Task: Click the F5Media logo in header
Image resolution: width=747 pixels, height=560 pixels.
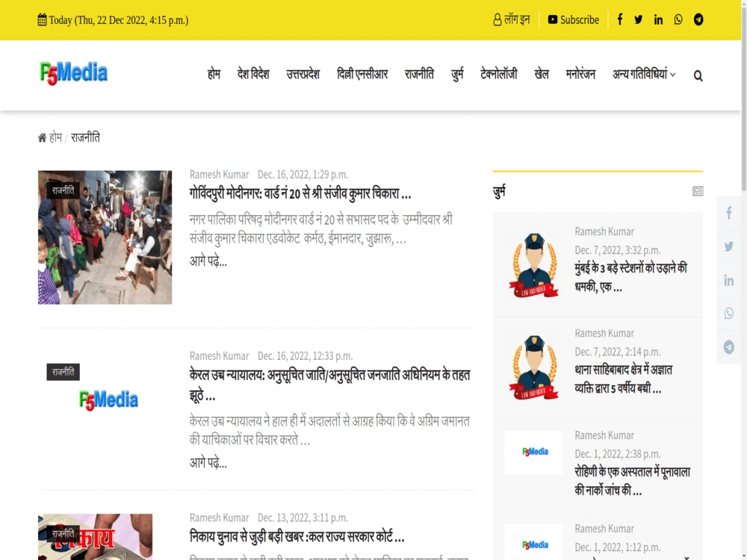Action: point(74,73)
